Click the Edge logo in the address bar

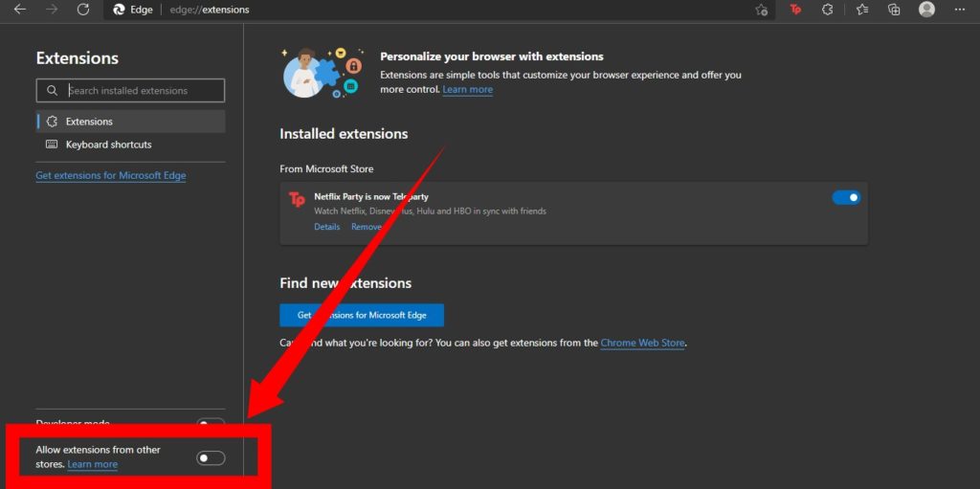coord(119,10)
